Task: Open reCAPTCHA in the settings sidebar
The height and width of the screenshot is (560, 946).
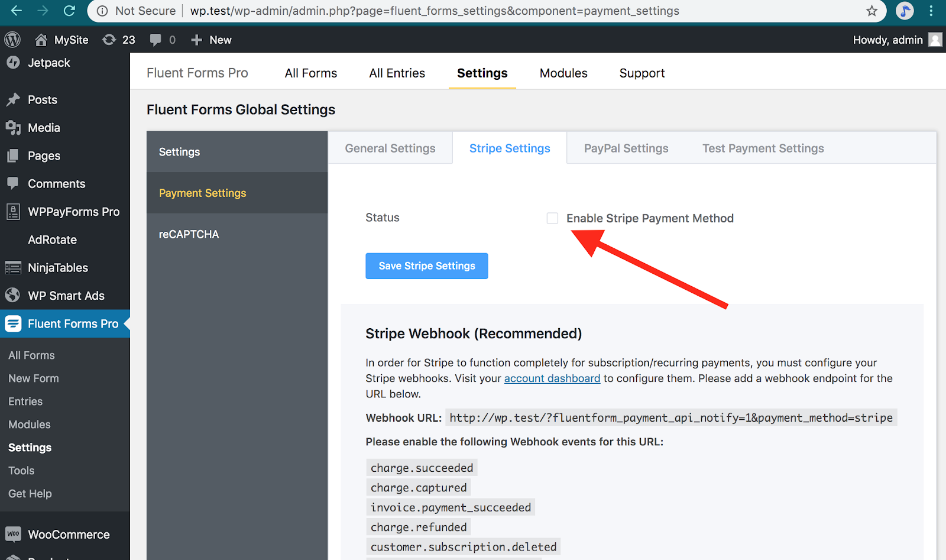Action: pyautogui.click(x=237, y=234)
